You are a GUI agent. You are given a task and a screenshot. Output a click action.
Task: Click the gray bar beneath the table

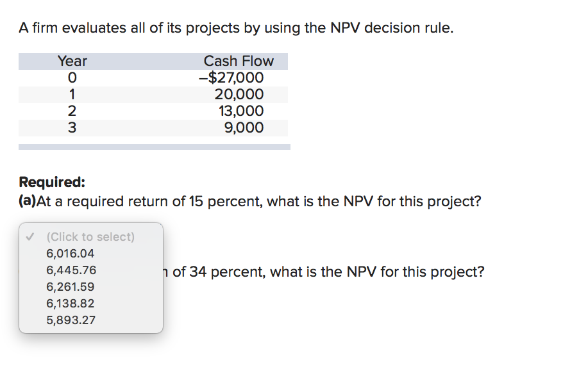pos(154,147)
